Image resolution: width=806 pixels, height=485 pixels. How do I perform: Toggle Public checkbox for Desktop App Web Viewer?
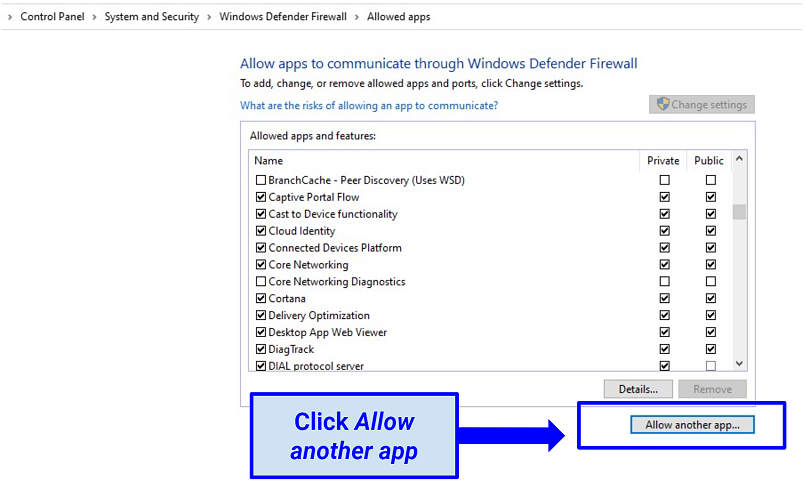(711, 332)
